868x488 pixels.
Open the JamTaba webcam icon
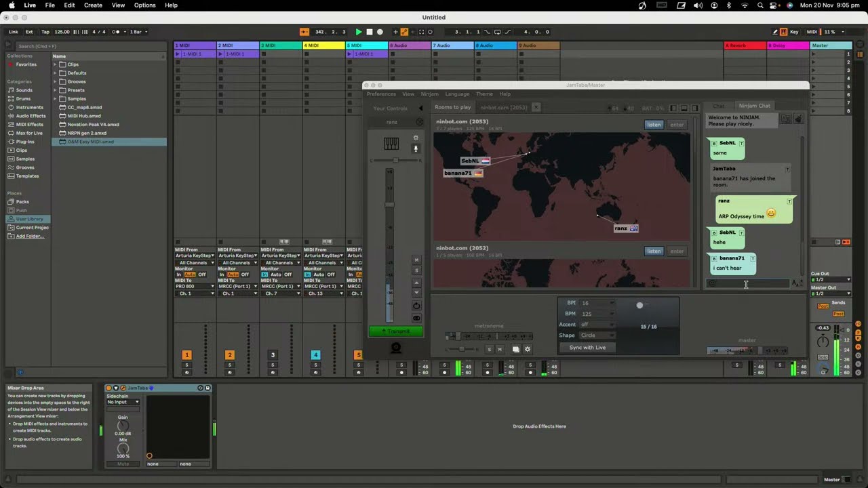point(396,348)
